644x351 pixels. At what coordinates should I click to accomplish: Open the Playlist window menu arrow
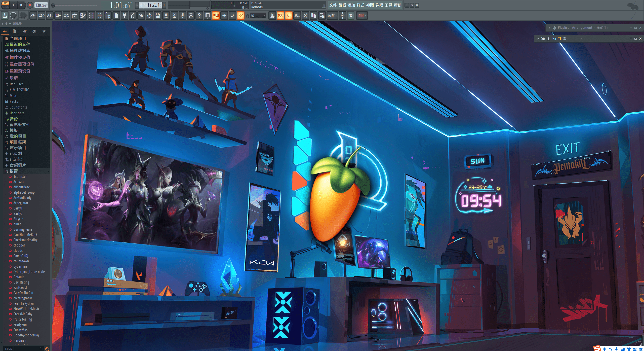549,28
